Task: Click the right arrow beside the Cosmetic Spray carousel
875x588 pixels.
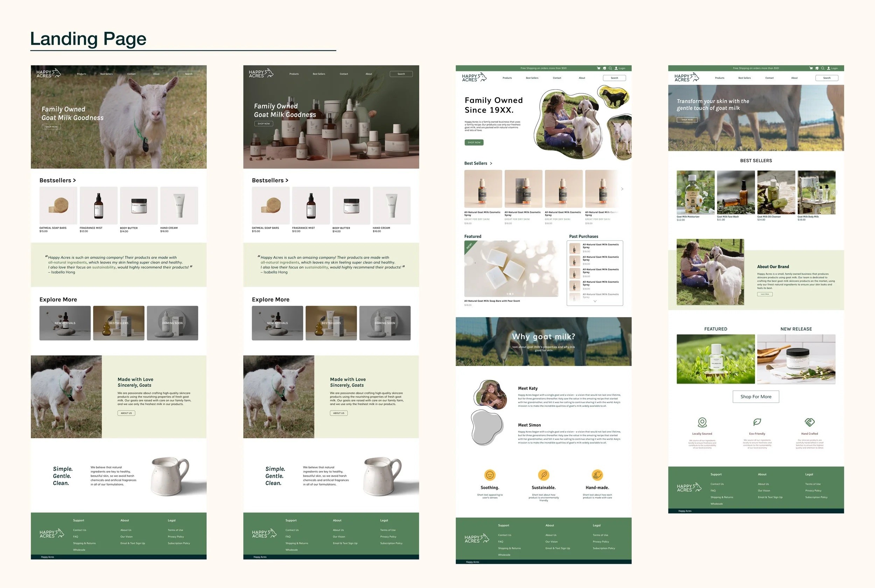Action: 622,189
